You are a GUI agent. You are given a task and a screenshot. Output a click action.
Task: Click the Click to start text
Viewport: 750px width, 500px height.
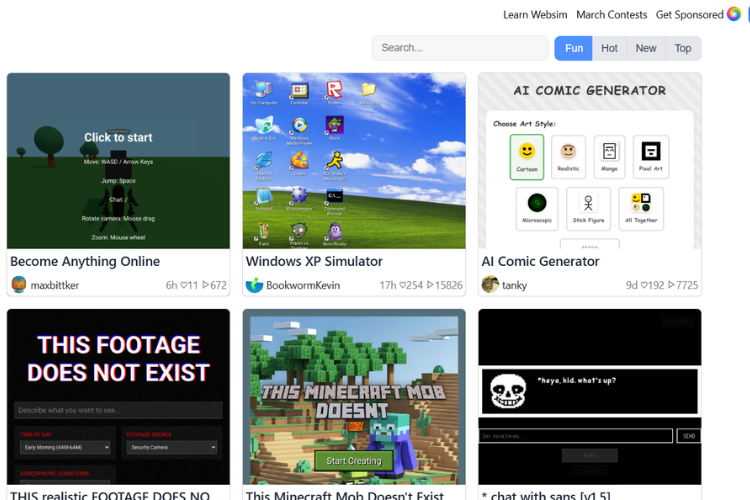coord(118,137)
